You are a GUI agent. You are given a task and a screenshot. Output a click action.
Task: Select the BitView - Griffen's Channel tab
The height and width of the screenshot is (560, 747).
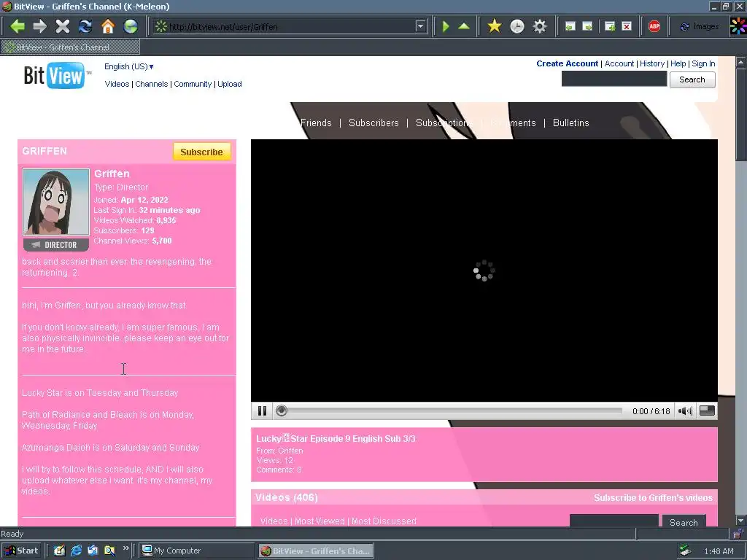tap(70, 47)
